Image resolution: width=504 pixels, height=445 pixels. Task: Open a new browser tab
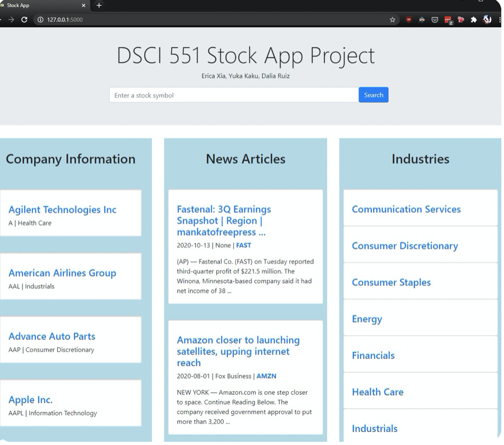(x=98, y=6)
